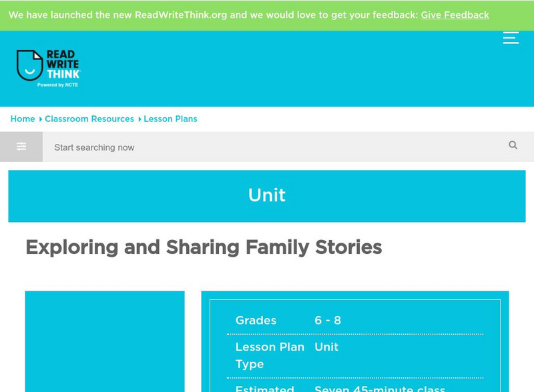Click the Unit header banner
Image resolution: width=534 pixels, height=392 pixels.
(267, 195)
